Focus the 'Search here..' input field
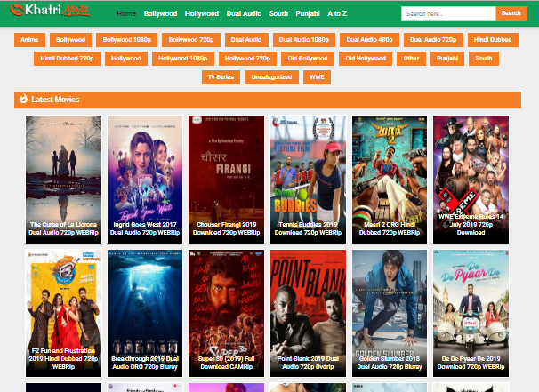This screenshot has height=392, width=539. pos(448,13)
